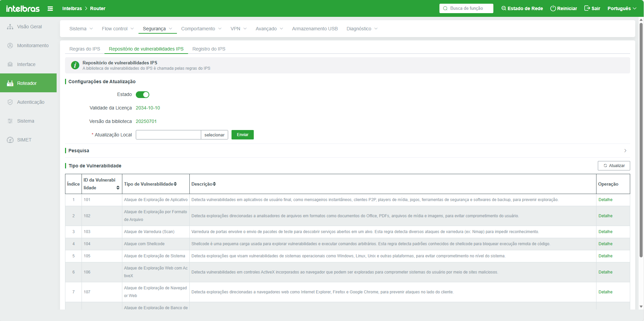Click the Sair logout icon
644x321 pixels.
pos(587,8)
